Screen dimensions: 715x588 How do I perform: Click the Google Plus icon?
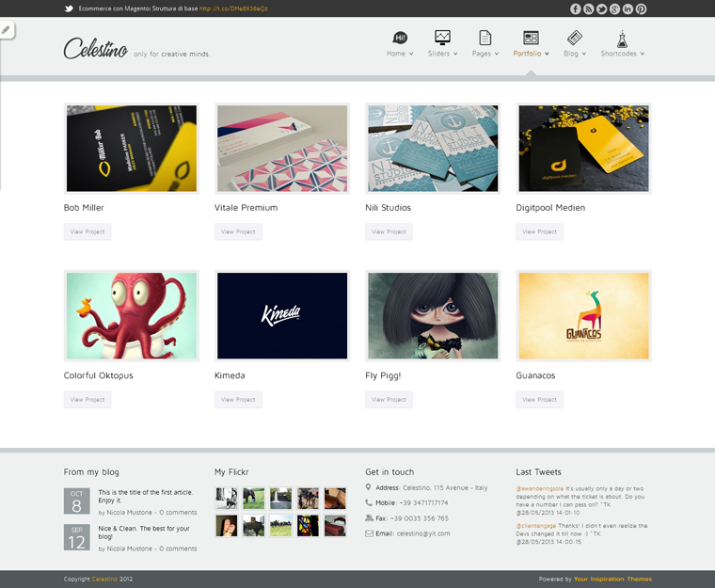point(614,9)
